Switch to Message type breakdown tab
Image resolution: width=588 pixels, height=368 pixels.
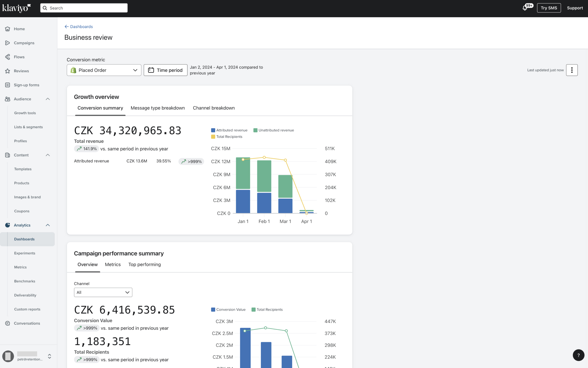[158, 108]
